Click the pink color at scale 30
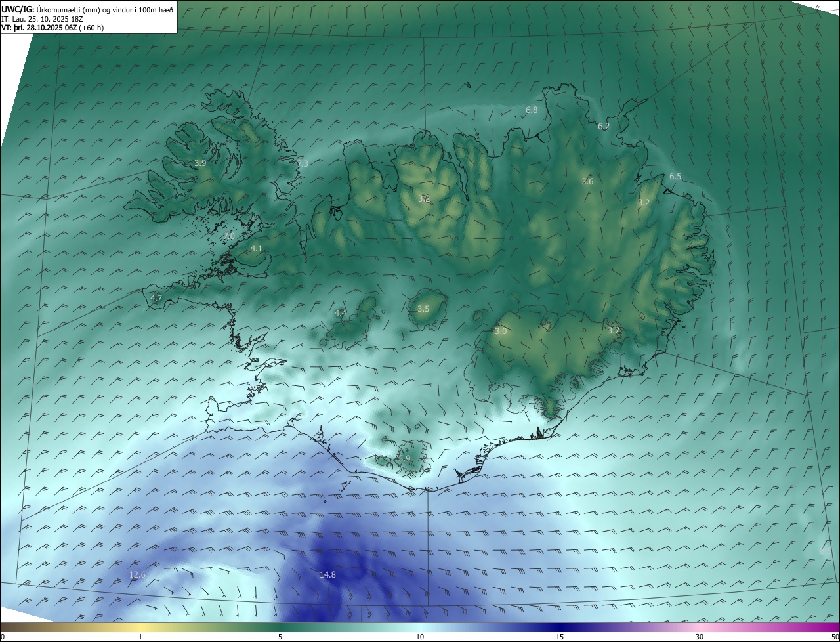 click(700, 628)
